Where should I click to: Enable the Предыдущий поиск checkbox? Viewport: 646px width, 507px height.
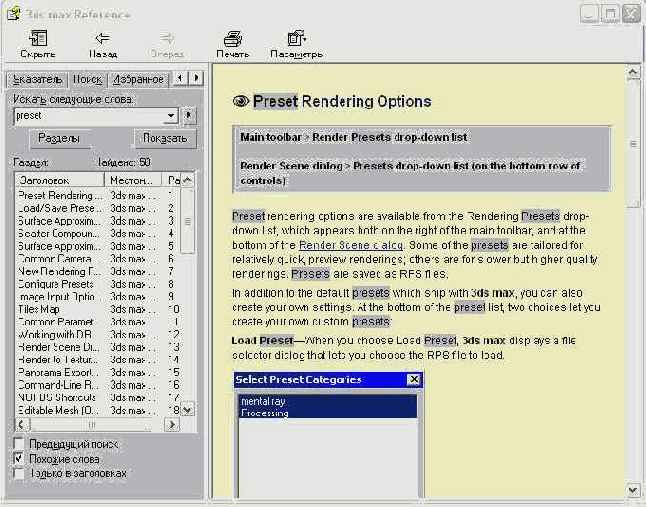pyautogui.click(x=20, y=443)
